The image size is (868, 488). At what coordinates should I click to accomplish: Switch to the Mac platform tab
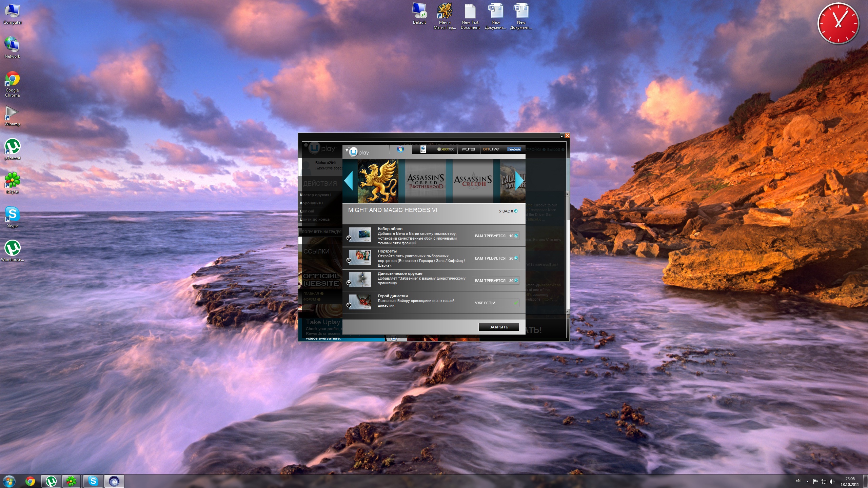pyautogui.click(x=423, y=149)
